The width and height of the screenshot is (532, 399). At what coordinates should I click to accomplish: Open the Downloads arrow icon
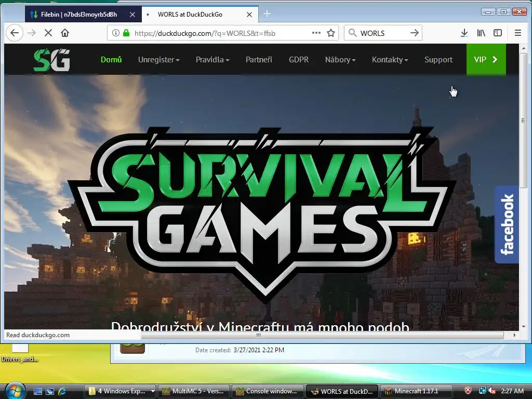click(x=464, y=33)
